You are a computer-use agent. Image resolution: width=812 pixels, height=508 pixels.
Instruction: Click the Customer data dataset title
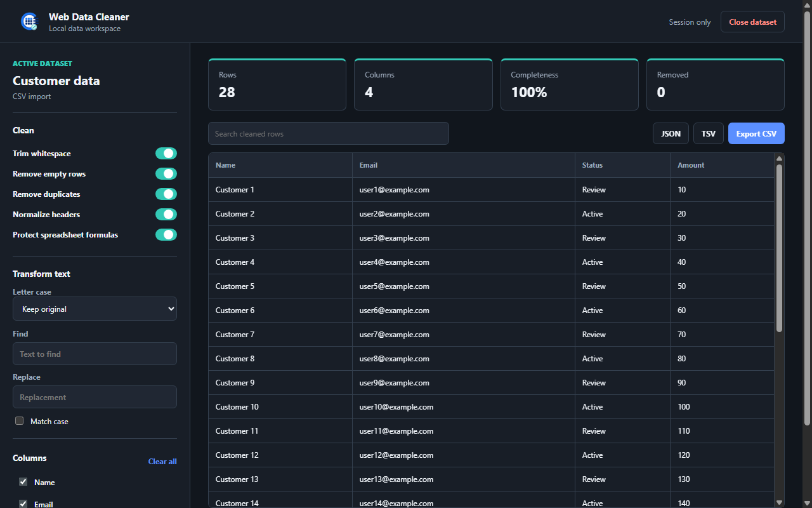[56, 81]
